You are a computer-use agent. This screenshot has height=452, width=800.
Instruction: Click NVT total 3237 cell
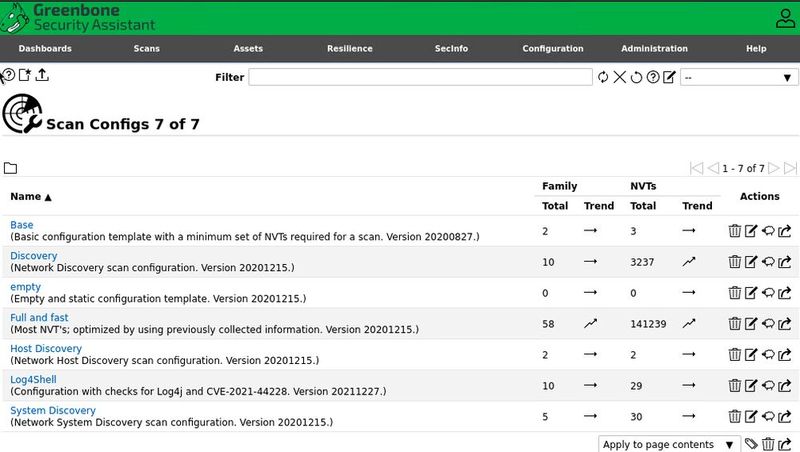click(x=642, y=262)
